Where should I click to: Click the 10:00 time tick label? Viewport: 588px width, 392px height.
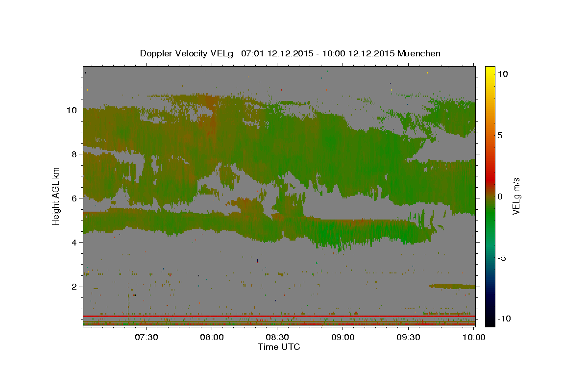474,337
